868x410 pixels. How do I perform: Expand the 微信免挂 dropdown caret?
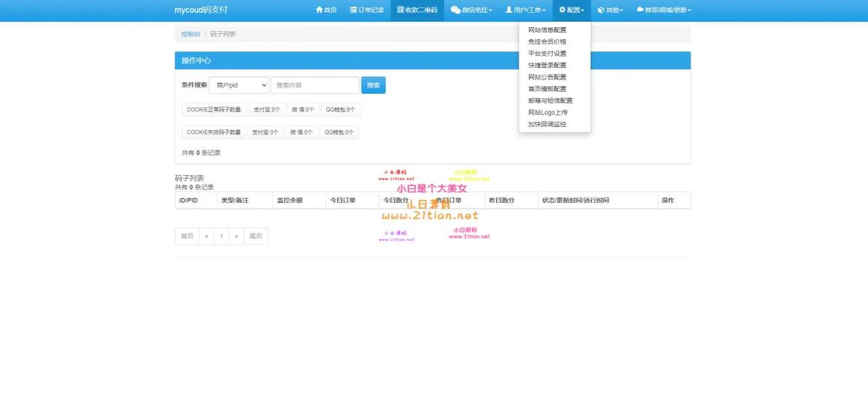[490, 11]
